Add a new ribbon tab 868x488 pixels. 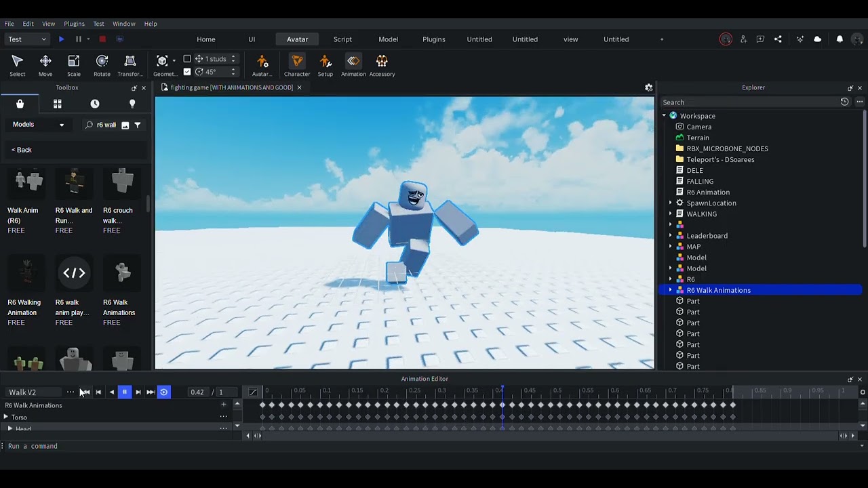662,39
